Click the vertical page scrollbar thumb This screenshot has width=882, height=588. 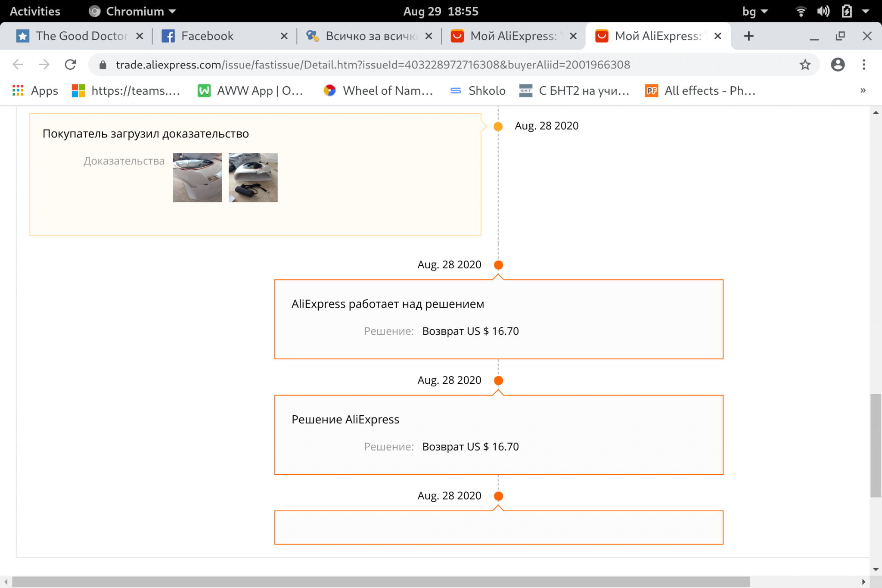click(x=875, y=445)
